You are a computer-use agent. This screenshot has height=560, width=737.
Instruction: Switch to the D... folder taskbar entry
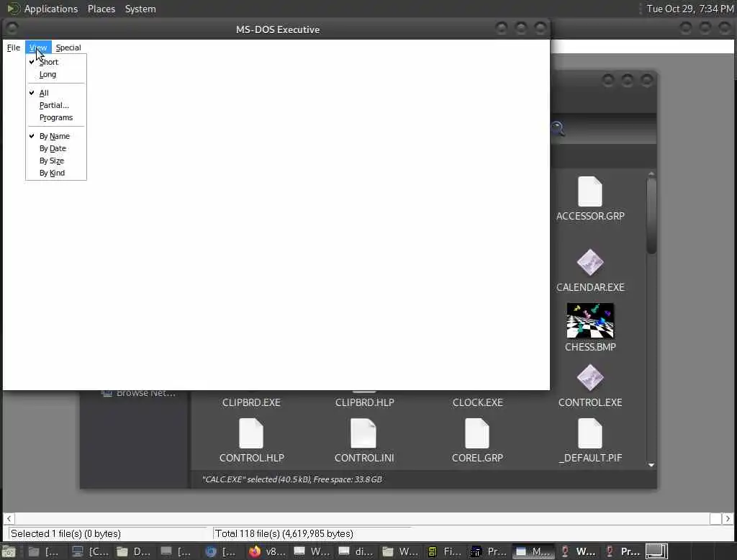click(133, 551)
